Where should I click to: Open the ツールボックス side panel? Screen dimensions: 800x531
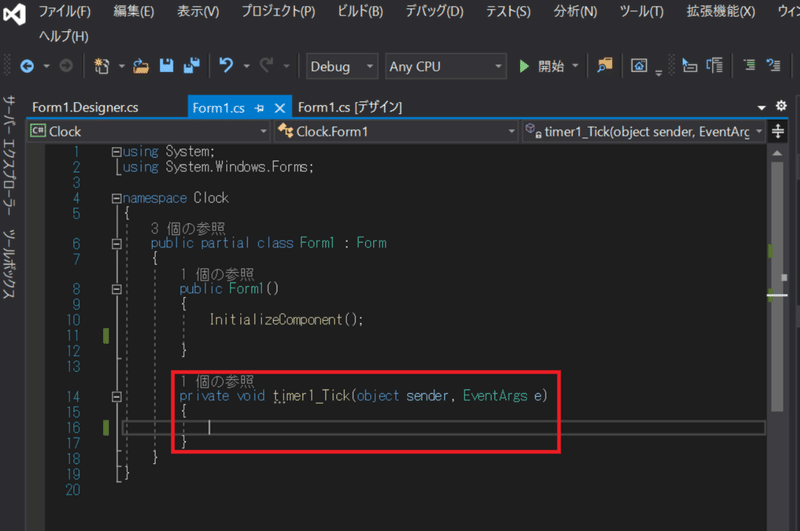pos(10,264)
